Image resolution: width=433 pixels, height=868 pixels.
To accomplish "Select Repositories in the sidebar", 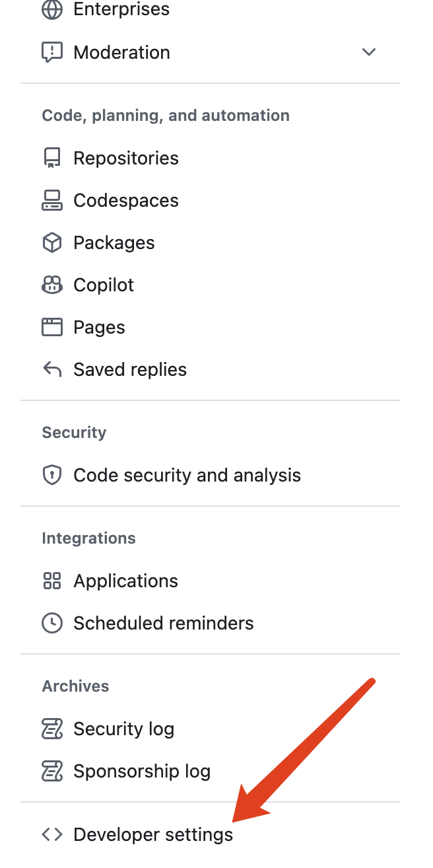I will pyautogui.click(x=211, y=158).
